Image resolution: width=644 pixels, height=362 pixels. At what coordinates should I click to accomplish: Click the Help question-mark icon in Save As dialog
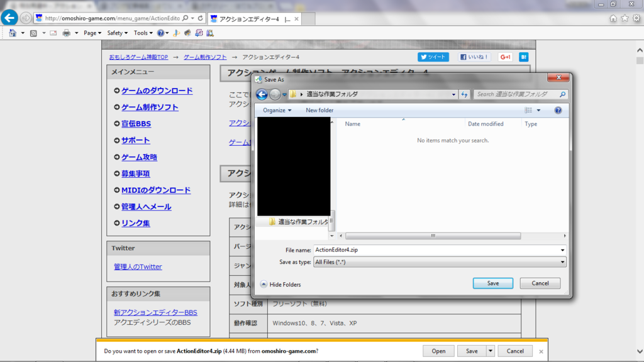pyautogui.click(x=558, y=110)
